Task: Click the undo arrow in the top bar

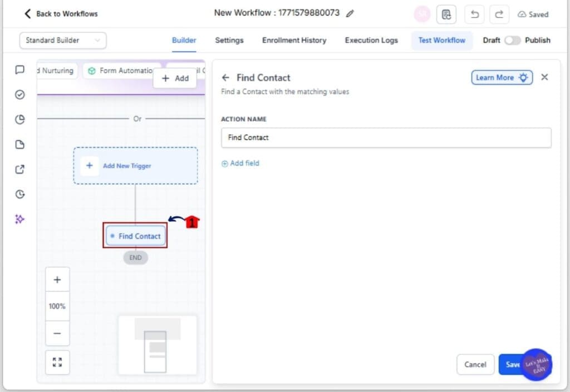Action: click(x=474, y=14)
